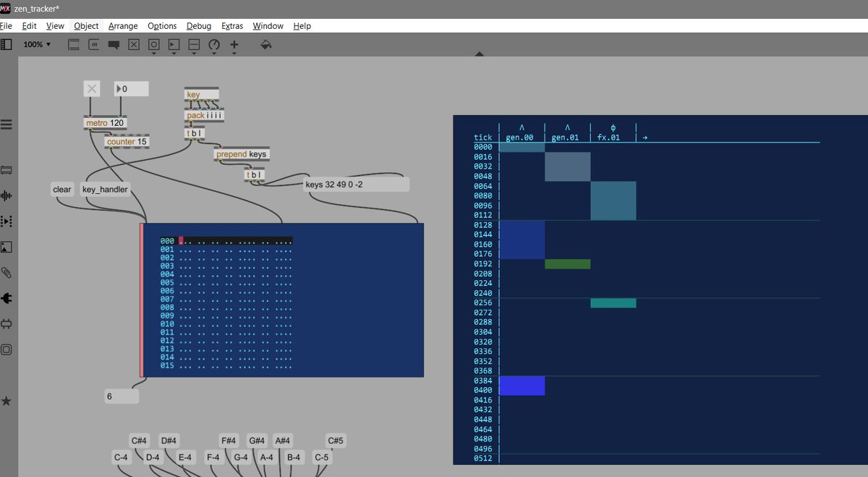
Task: Select the prepend keys object
Action: 241,153
